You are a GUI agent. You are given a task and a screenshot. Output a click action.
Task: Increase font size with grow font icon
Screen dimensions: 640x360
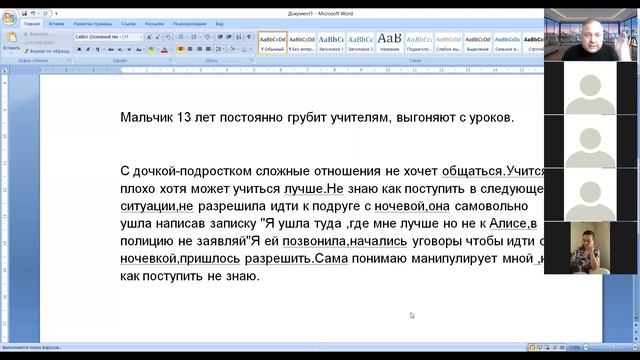point(149,37)
